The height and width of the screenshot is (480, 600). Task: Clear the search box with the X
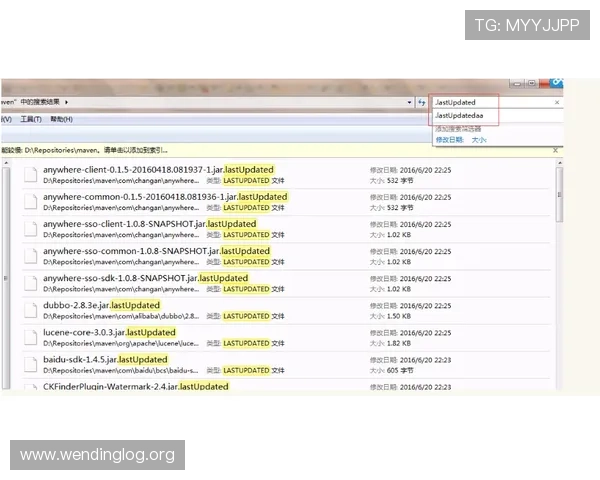(557, 102)
